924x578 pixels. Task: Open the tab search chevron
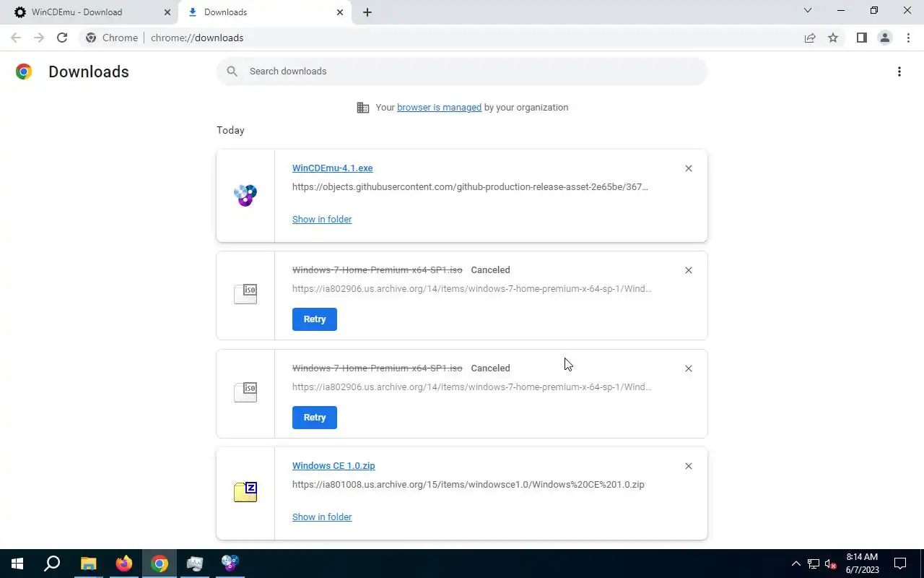point(808,11)
